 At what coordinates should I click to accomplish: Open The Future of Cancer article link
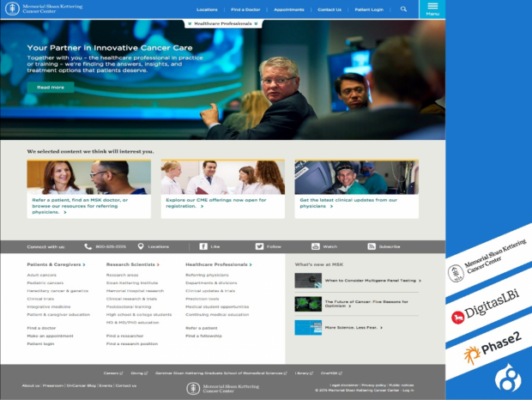(366, 304)
